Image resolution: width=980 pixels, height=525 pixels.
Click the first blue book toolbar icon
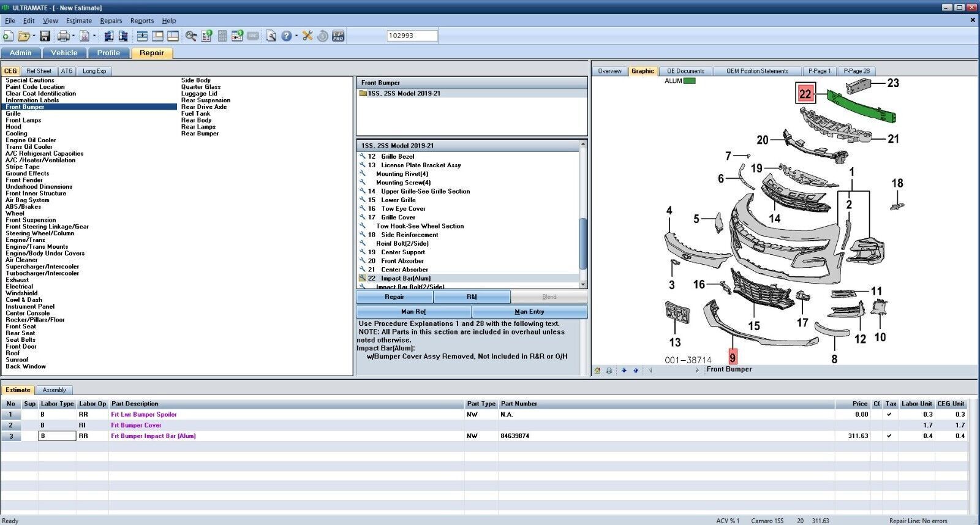click(108, 36)
